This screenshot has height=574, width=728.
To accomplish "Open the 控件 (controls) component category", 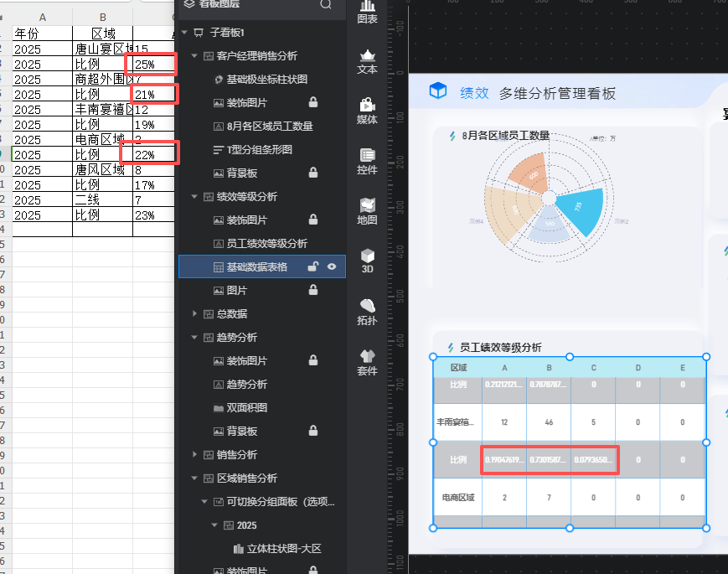I will (367, 161).
